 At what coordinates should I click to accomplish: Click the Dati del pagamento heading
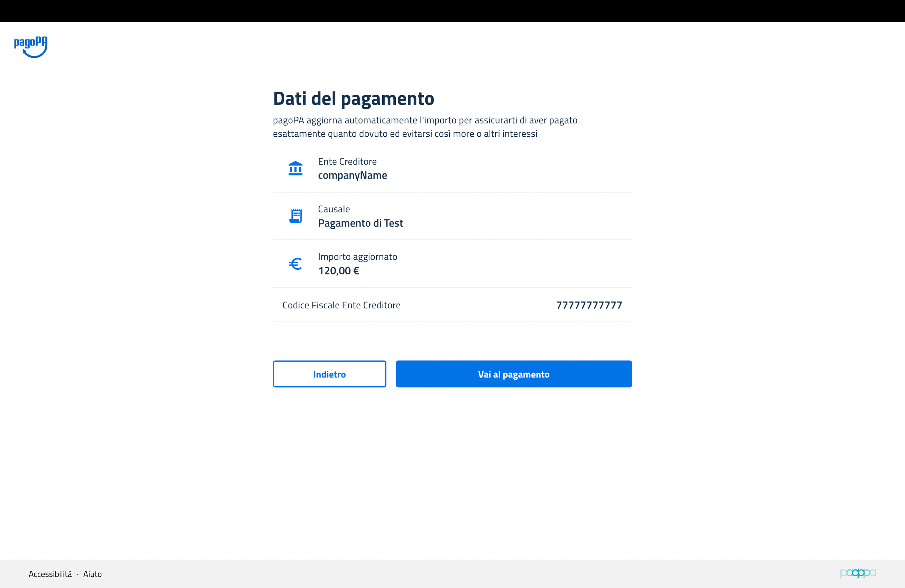pyautogui.click(x=353, y=99)
